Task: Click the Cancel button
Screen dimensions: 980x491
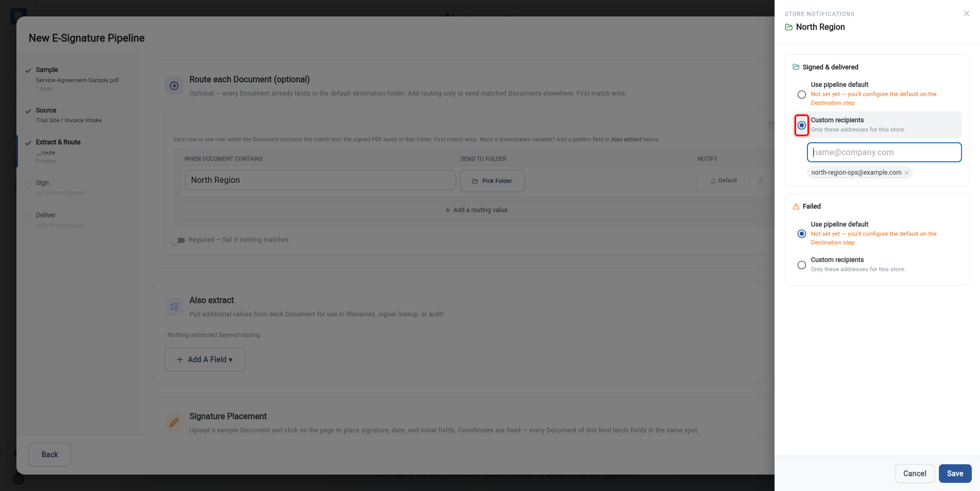Action: tap(914, 474)
